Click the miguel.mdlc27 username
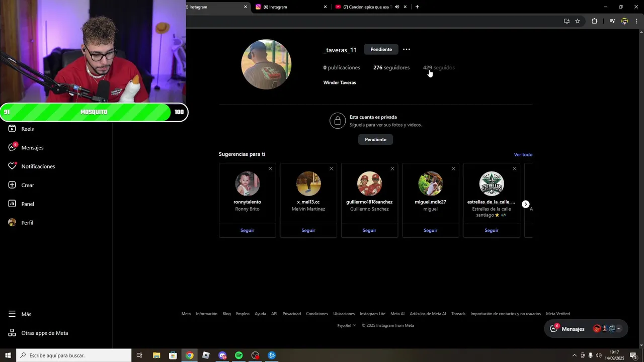This screenshot has height=362, width=644. (x=430, y=202)
